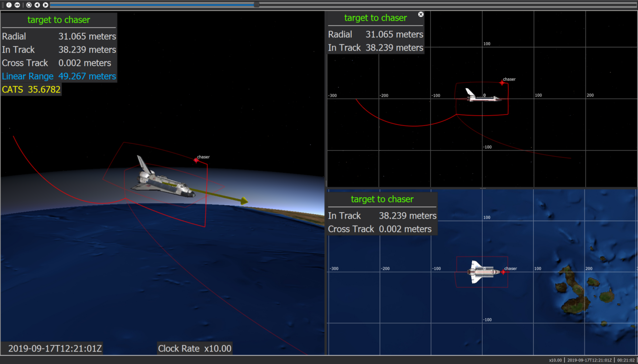
Task: Click the Clock Rate x10.00 display
Action: [x=194, y=349]
